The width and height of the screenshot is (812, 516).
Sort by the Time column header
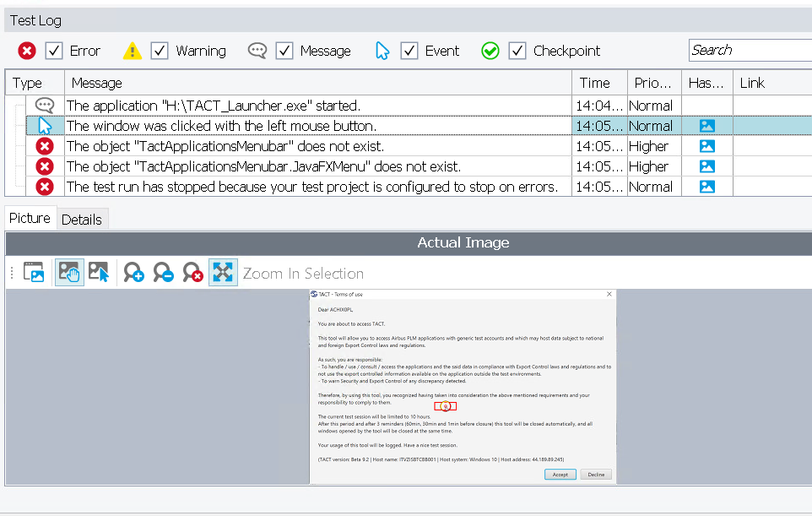(x=599, y=83)
